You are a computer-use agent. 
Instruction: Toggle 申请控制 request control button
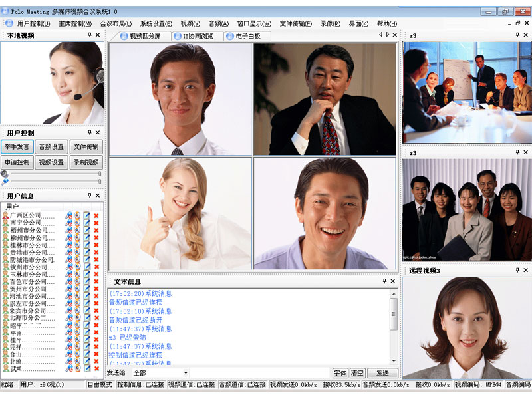(17, 162)
